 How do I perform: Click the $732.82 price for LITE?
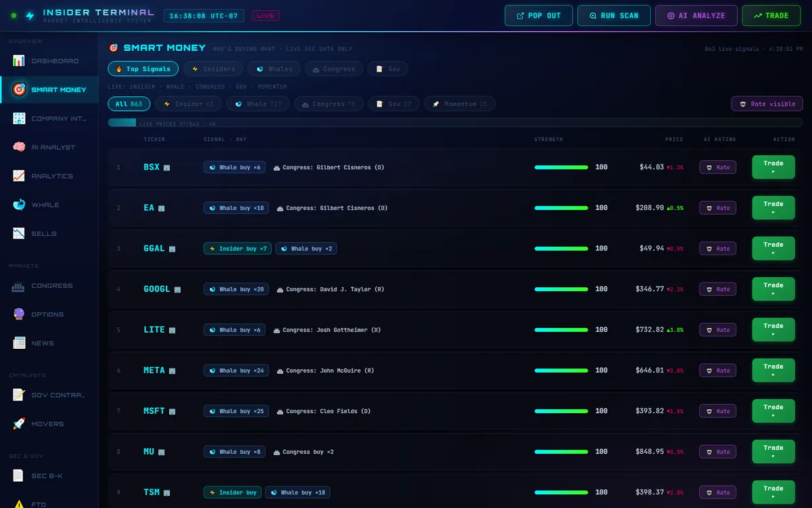(x=650, y=330)
